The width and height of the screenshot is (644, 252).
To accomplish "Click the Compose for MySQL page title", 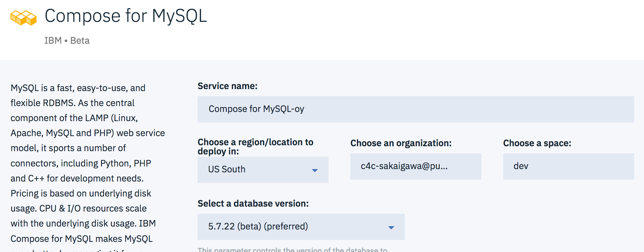I will (126, 16).
